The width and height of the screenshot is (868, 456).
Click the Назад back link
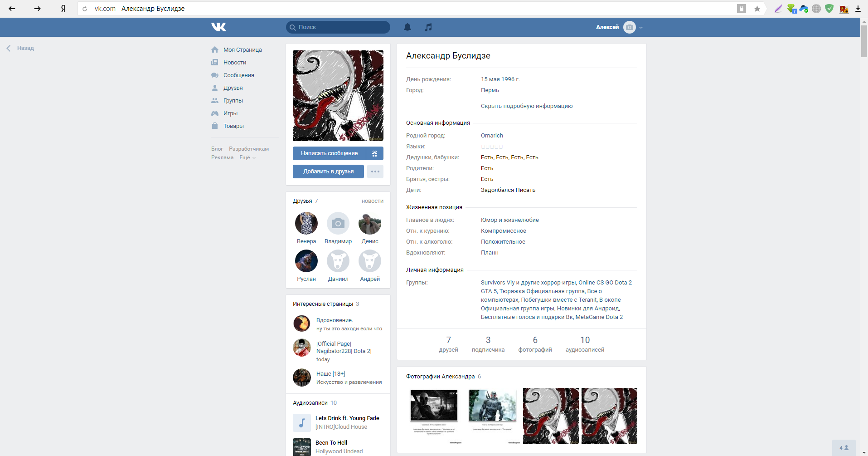click(20, 48)
